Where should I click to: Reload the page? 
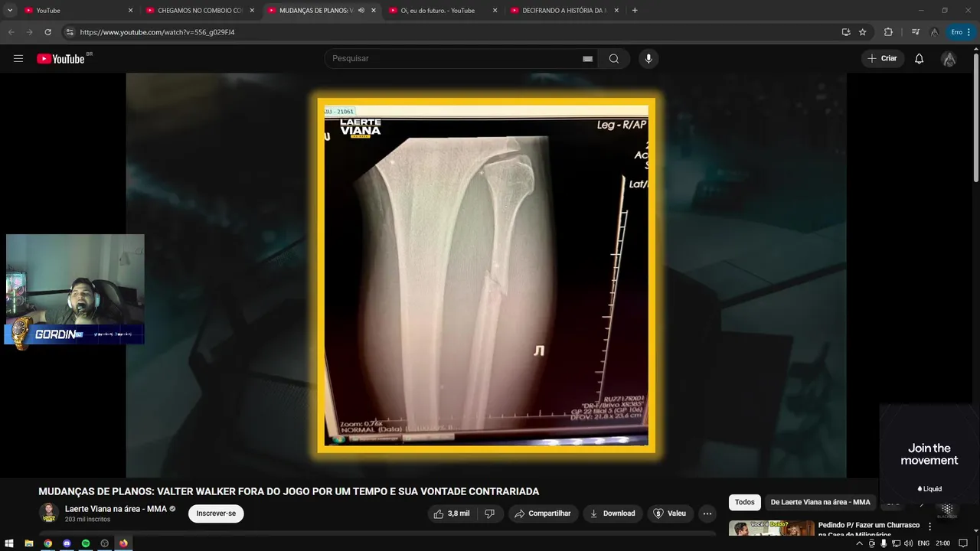pos(47,32)
